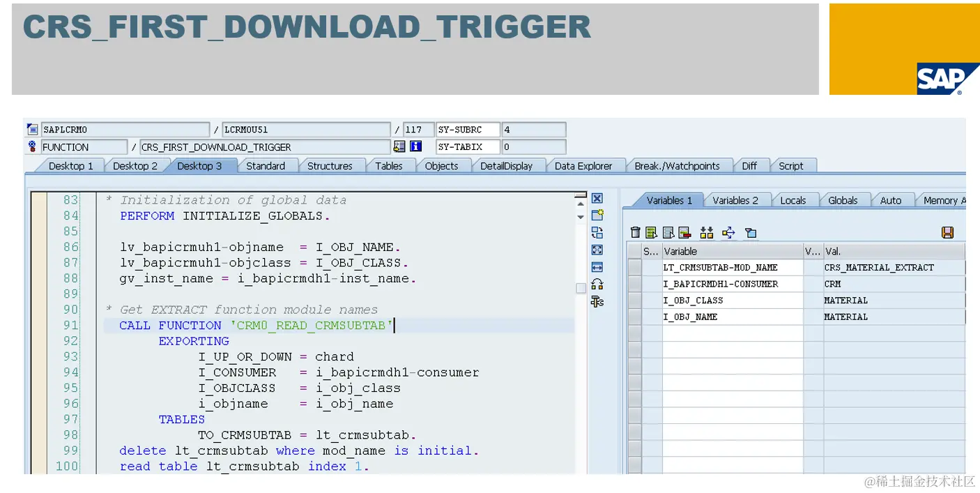Image resolution: width=980 pixels, height=493 pixels.
Task: Click the sheet icon with red minus
Action: click(x=684, y=233)
